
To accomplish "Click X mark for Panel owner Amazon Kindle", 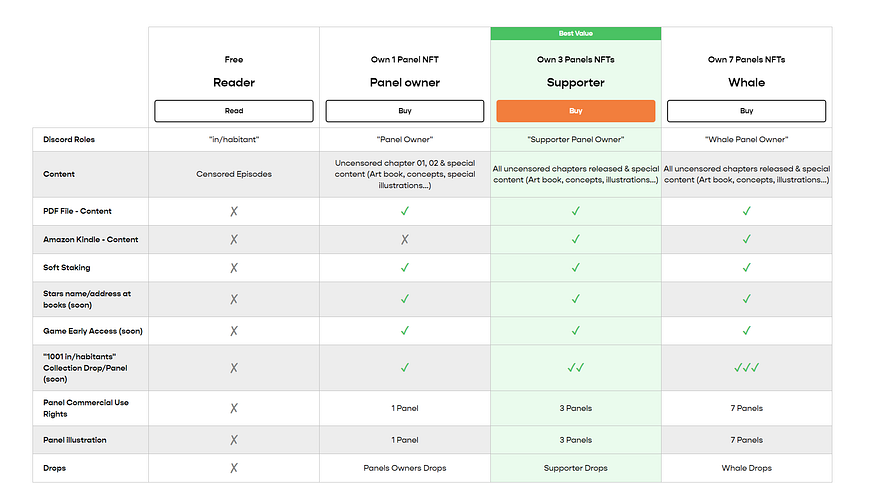I will tap(405, 239).
